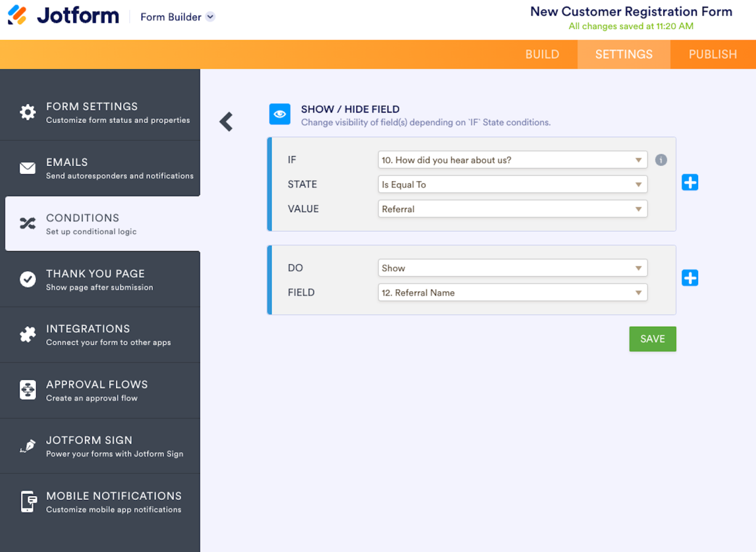Viewport: 756px width, 552px height.
Task: Click the VALUE label
Action: click(x=303, y=209)
